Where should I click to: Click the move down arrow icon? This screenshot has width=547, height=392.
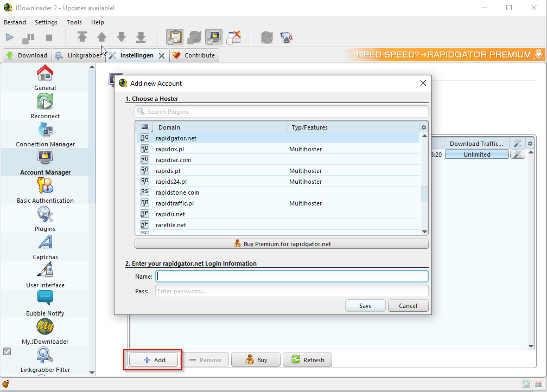[x=121, y=37]
